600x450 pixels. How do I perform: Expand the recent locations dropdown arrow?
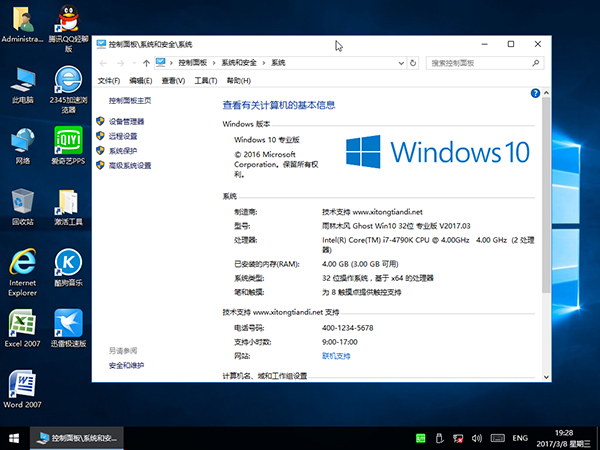[134, 62]
